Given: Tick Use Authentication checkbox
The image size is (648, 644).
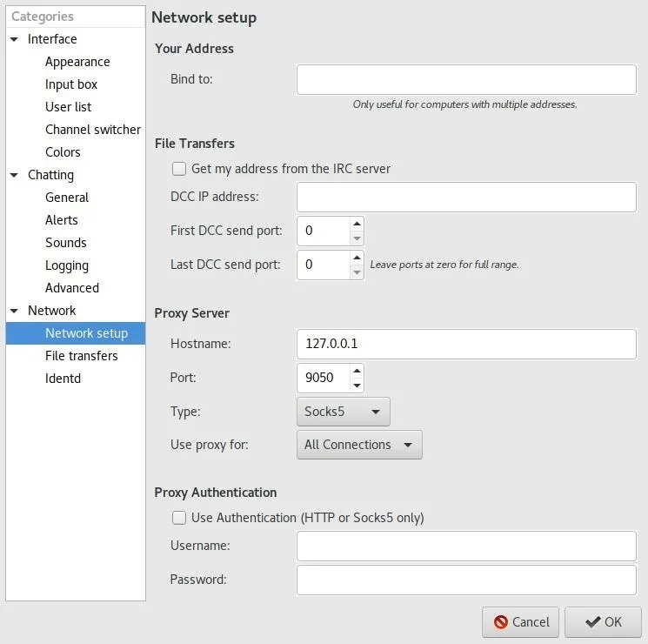Looking at the screenshot, I should point(179,518).
